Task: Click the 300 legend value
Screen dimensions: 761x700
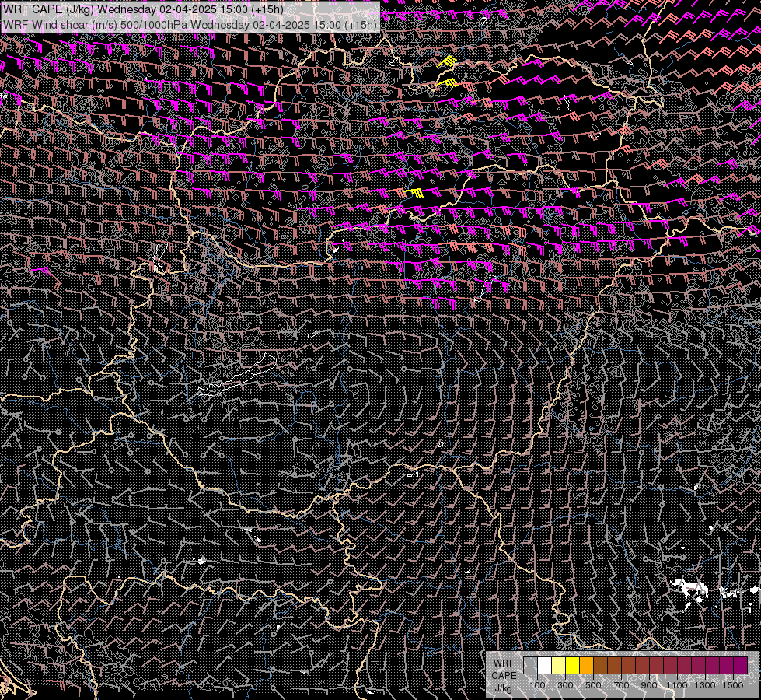Action: click(x=565, y=685)
